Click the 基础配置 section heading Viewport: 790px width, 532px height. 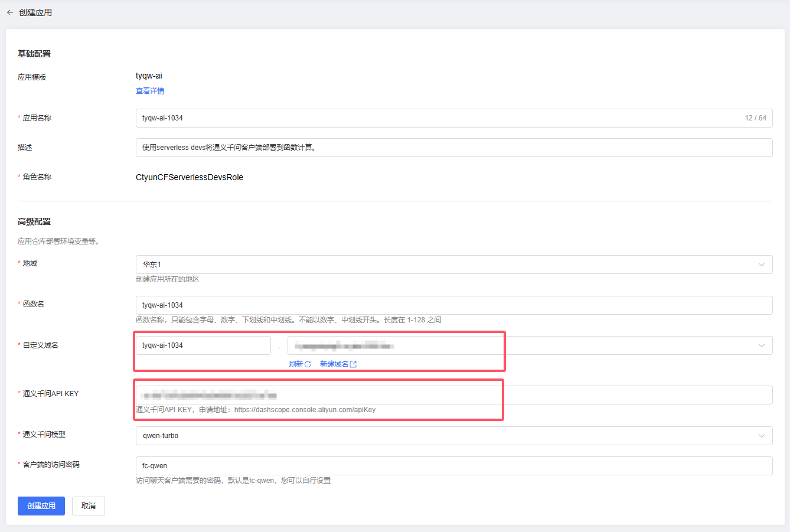pos(34,54)
